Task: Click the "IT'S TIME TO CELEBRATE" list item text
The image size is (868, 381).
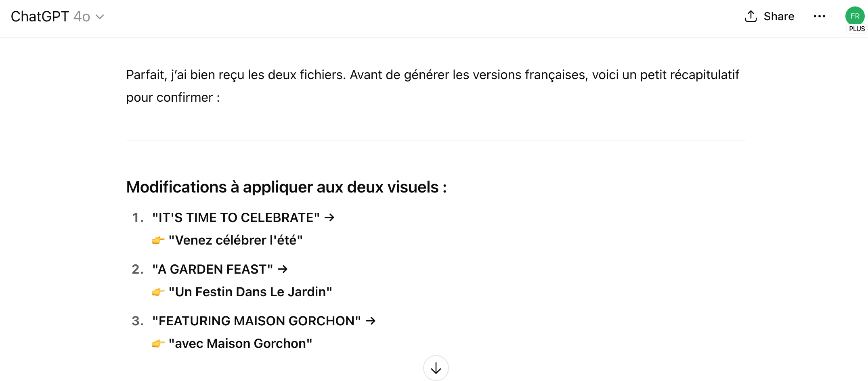Action: (236, 218)
